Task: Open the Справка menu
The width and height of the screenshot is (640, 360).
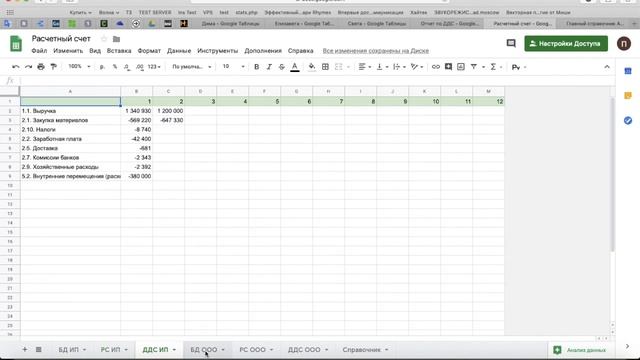Action: tap(300, 51)
